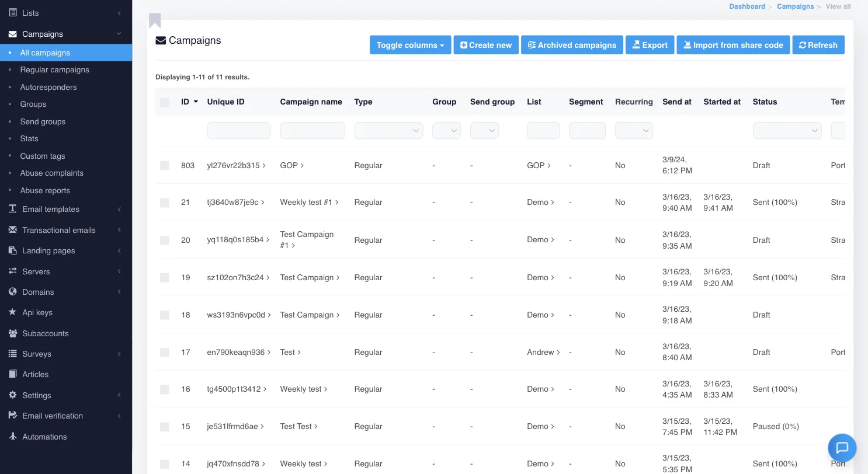Open the Send group filter dropdown
This screenshot has height=474, width=868.
(x=484, y=131)
